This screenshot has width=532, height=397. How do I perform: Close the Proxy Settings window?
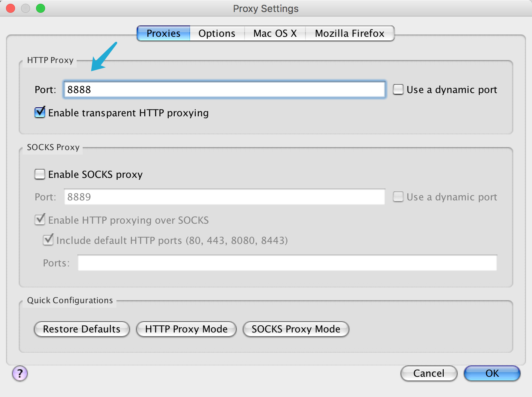coord(11,8)
